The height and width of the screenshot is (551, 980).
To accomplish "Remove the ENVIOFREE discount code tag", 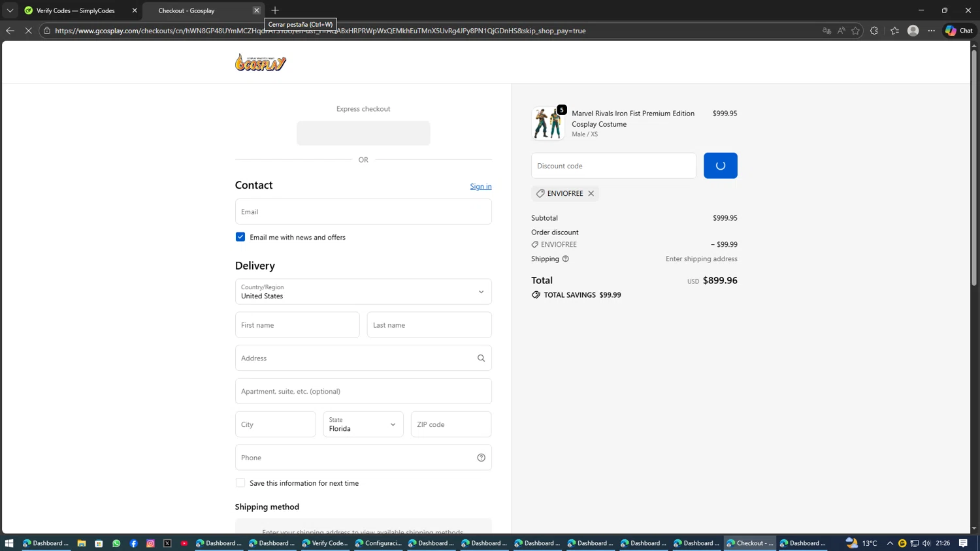I will coord(591,194).
